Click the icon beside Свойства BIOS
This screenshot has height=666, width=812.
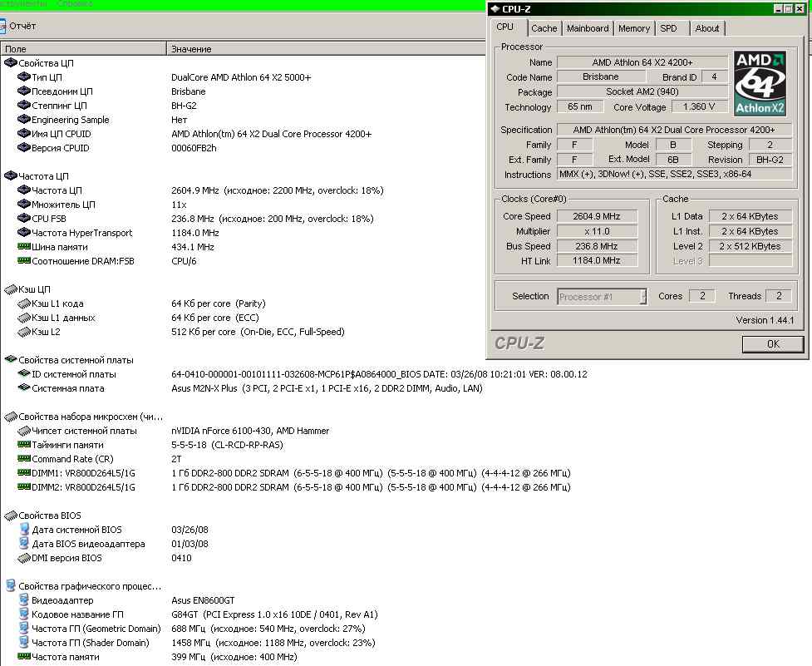(x=10, y=516)
